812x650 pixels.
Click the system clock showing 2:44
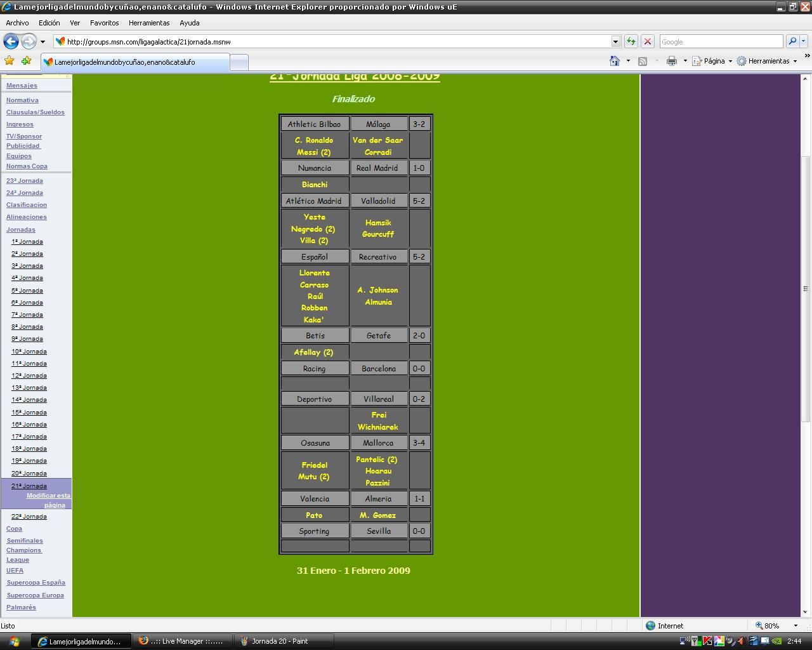click(x=794, y=641)
